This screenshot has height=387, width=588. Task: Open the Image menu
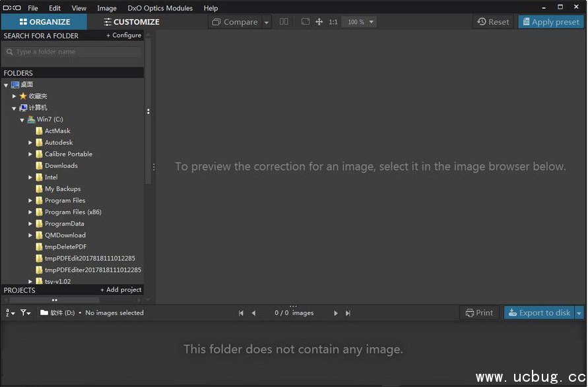[106, 8]
